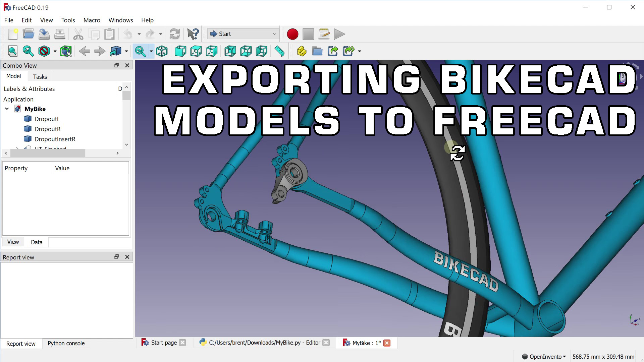Image resolution: width=644 pixels, height=362 pixels.
Task: Close the Report view panel
Action: 127,257
